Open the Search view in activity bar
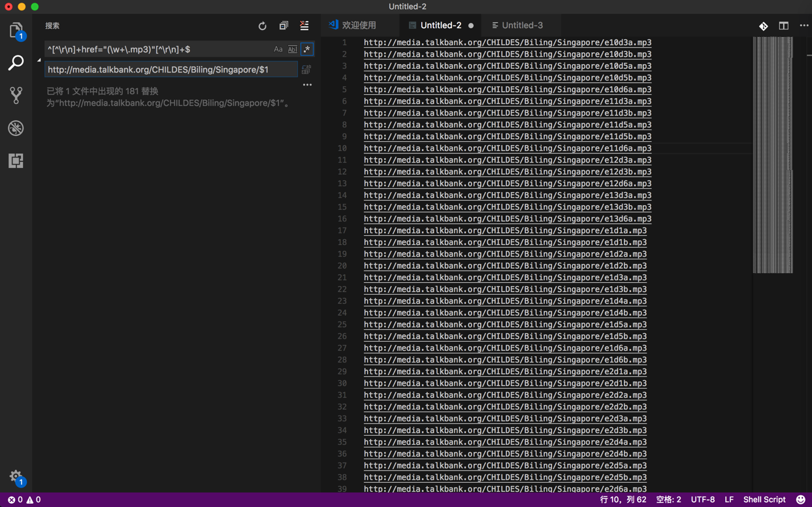Screen dimensions: 812x507 (16, 63)
